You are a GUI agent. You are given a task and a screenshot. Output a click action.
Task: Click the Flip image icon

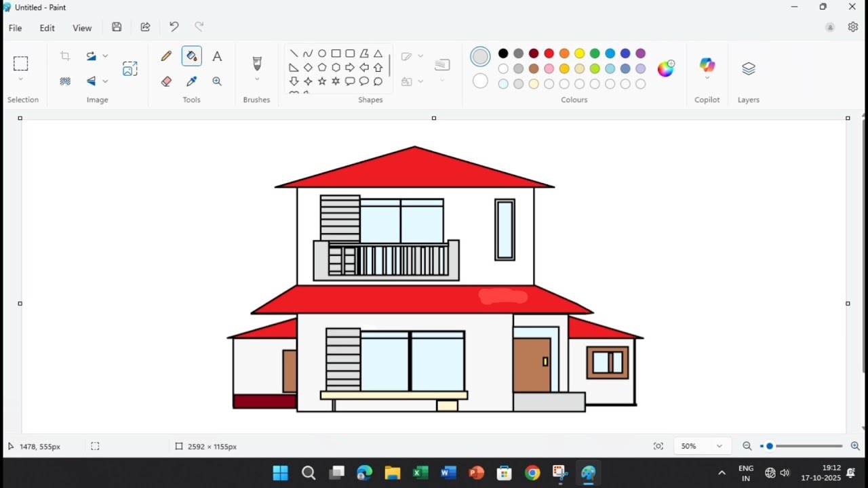tap(92, 81)
